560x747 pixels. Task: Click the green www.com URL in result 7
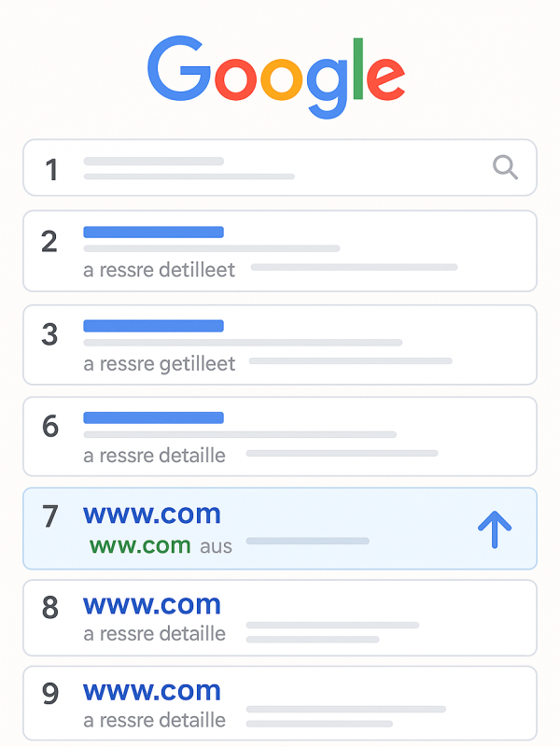pyautogui.click(x=140, y=545)
